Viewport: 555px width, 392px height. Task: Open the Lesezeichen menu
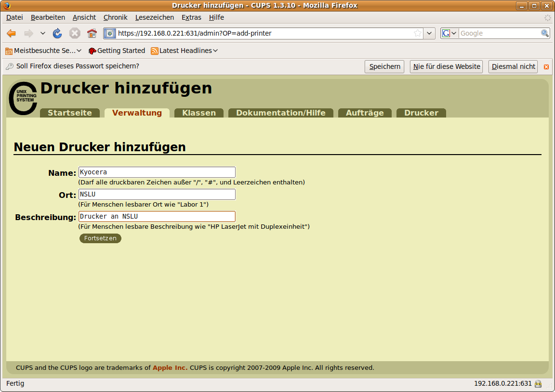[x=155, y=17]
